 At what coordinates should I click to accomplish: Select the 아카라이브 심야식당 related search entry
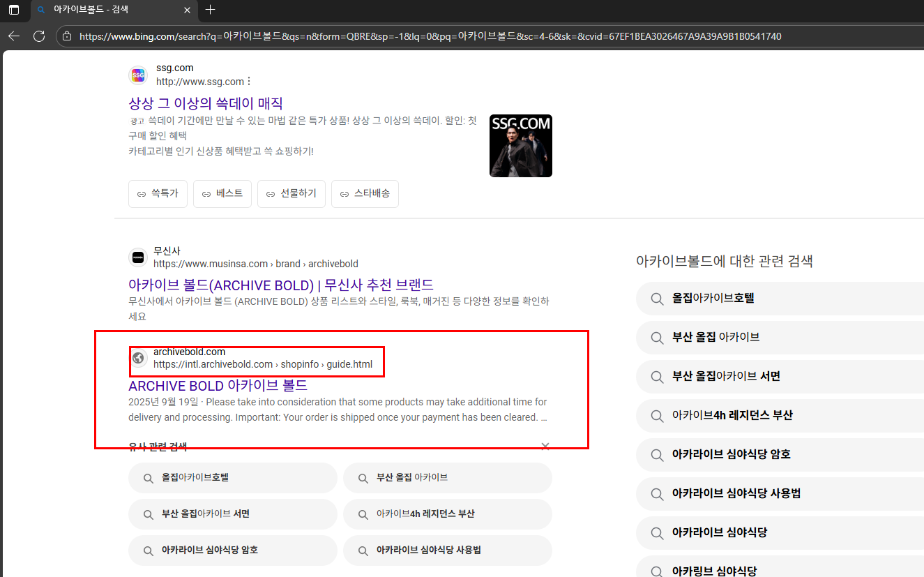tap(780, 532)
